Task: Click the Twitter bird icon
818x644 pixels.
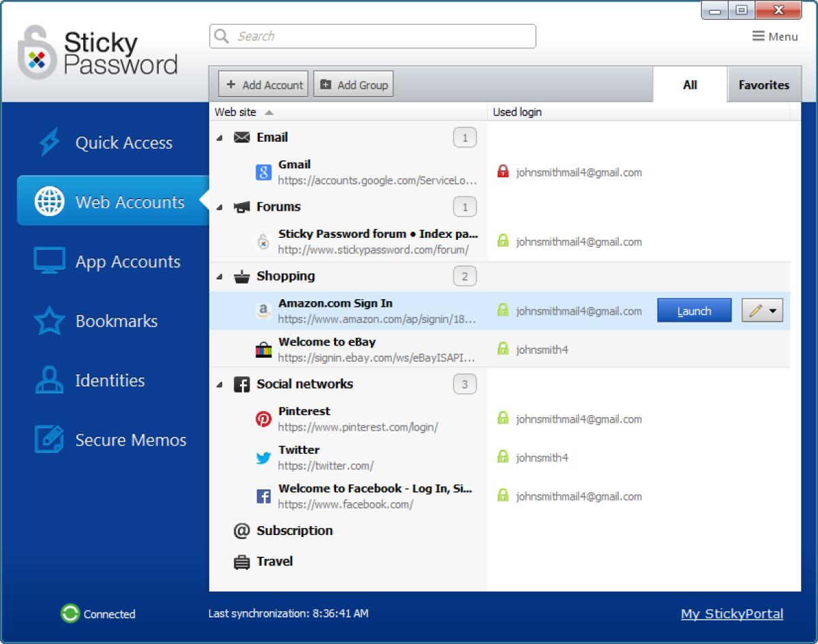Action: (263, 457)
